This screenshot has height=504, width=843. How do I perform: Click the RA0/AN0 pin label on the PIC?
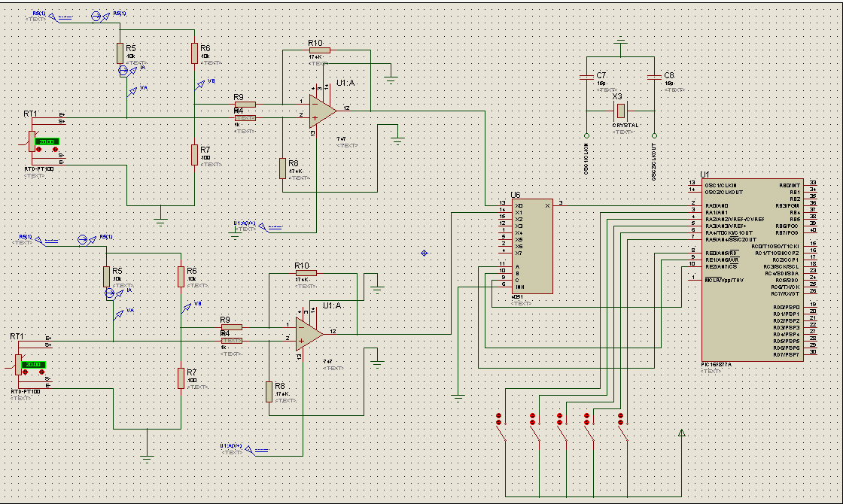[717, 206]
